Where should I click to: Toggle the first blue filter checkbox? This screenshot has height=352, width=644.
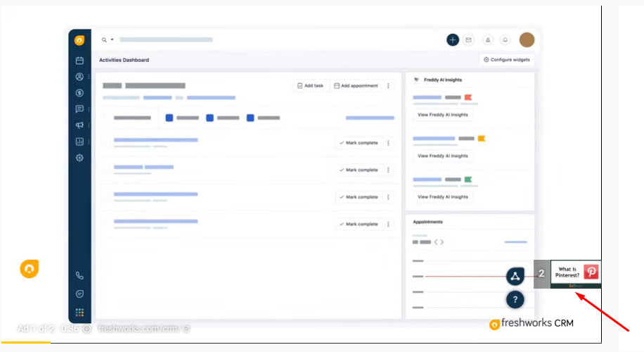click(169, 118)
